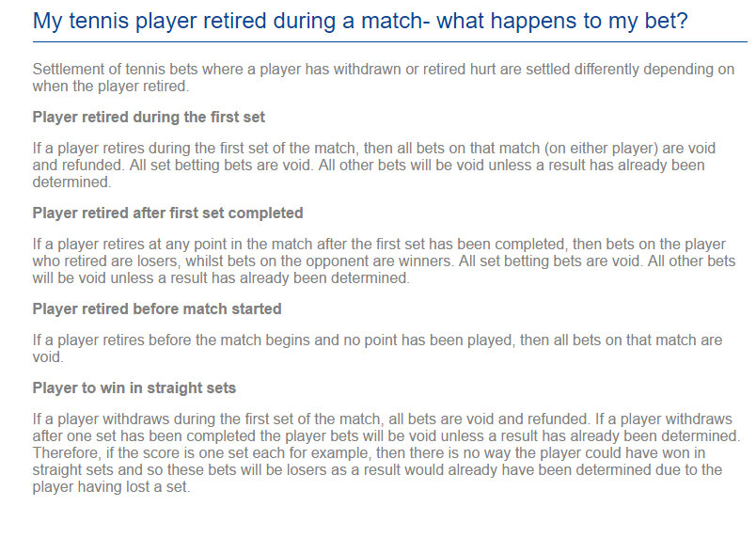The height and width of the screenshot is (538, 756).
Task: Click the closing words 'player having lost a set.'
Action: tap(111, 487)
